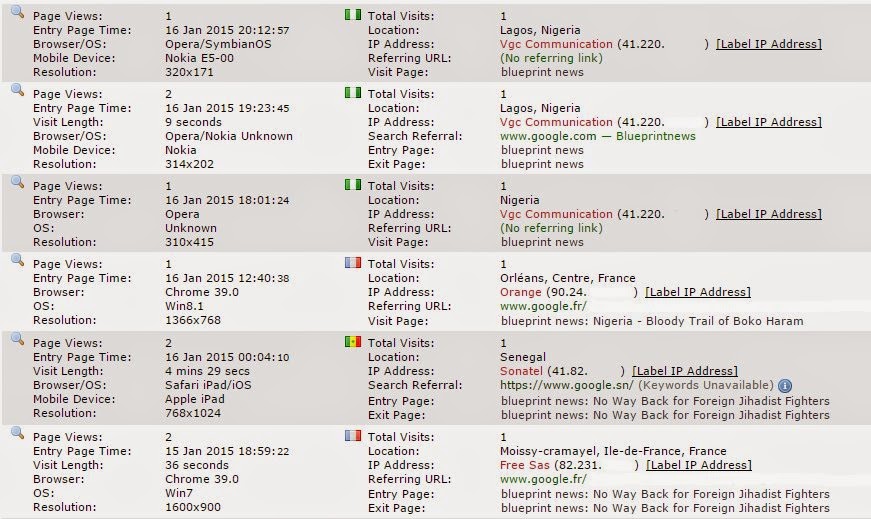Click the Senegal flag icon
The height and width of the screenshot is (519, 871).
(353, 341)
